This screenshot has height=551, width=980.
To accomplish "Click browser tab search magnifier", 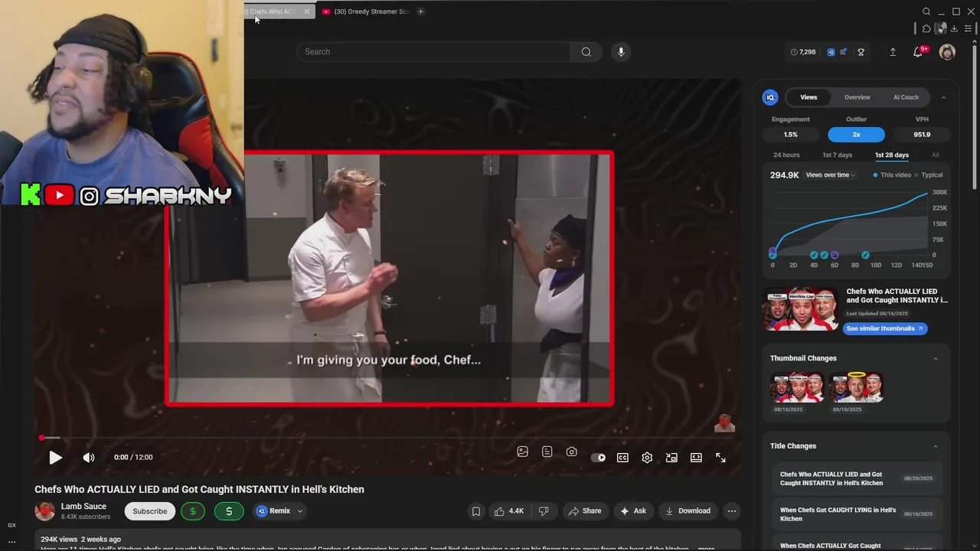I will tap(926, 11).
